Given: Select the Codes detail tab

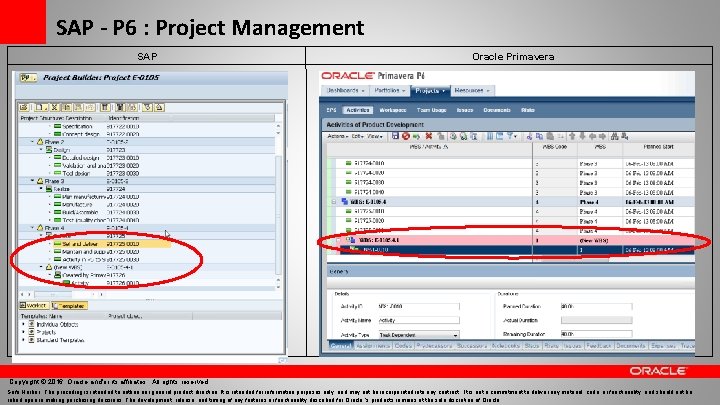Looking at the screenshot, I should (403, 346).
